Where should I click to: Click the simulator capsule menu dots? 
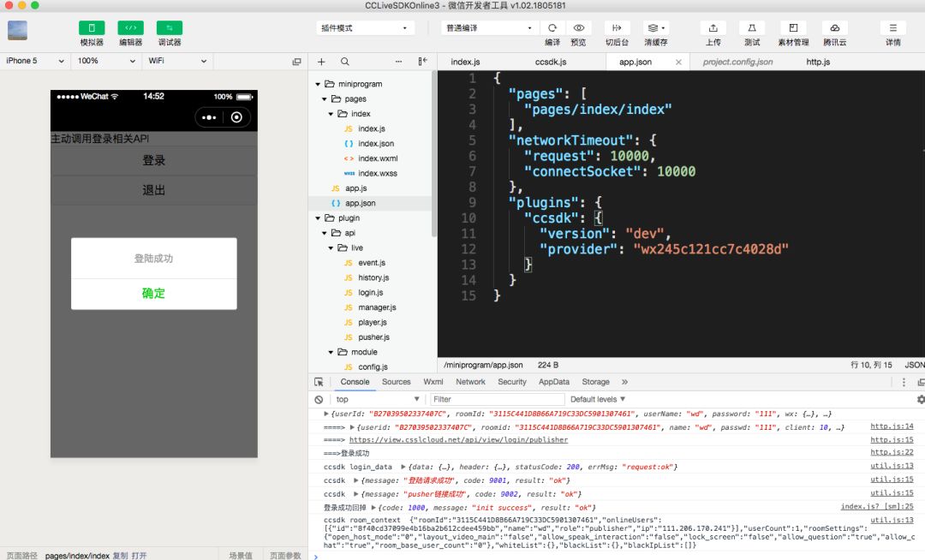pos(209,117)
